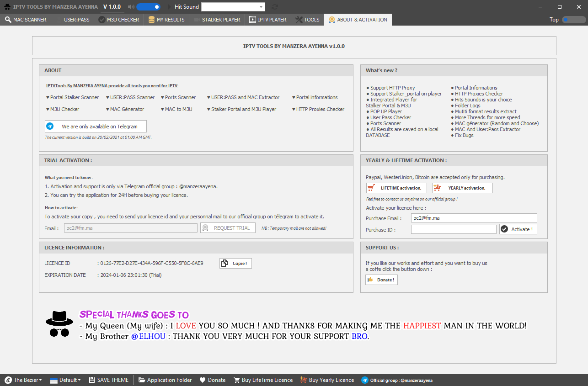Toggle the hit sound switch
Image resolution: width=588 pixels, height=386 pixels.
(x=148, y=7)
